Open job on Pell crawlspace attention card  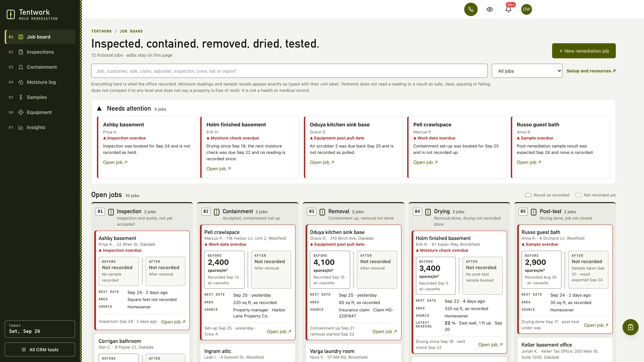pos(425,162)
